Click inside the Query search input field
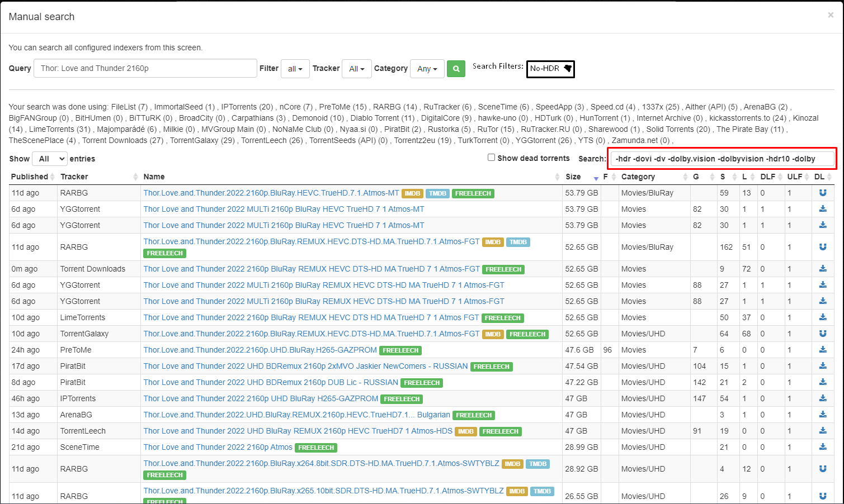The image size is (844, 504). coord(145,68)
